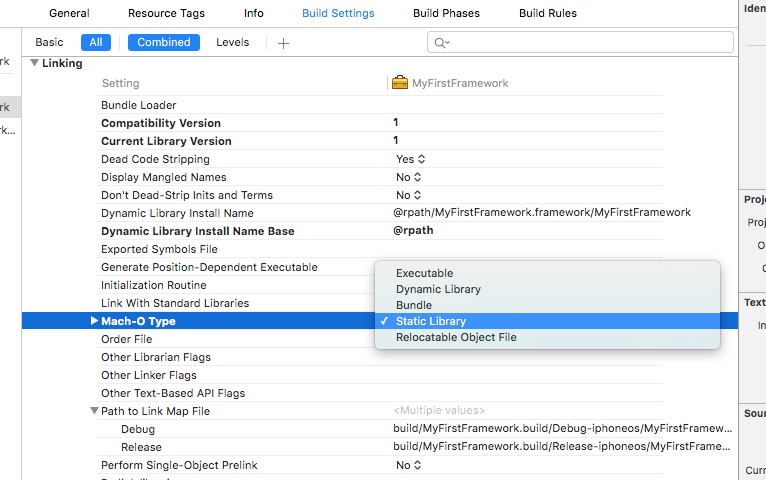Click the Multiple values placeholder
The width and height of the screenshot is (766, 480).
pyautogui.click(x=439, y=411)
